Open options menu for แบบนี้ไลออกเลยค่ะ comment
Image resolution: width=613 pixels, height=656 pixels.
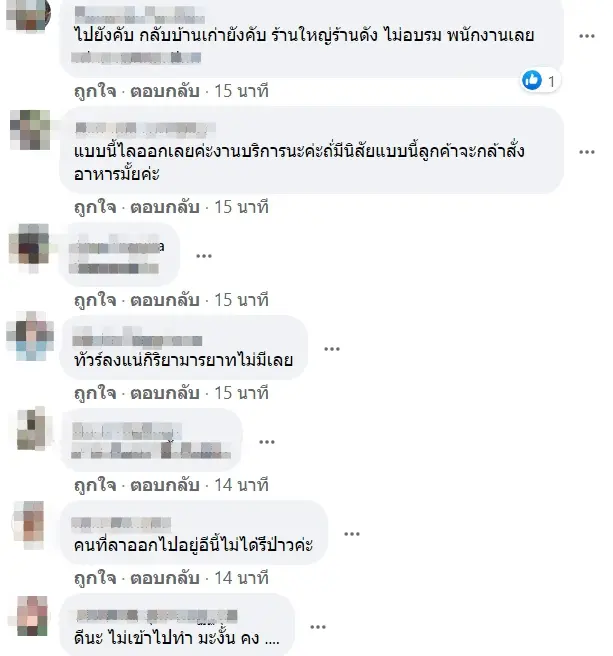coord(587,152)
